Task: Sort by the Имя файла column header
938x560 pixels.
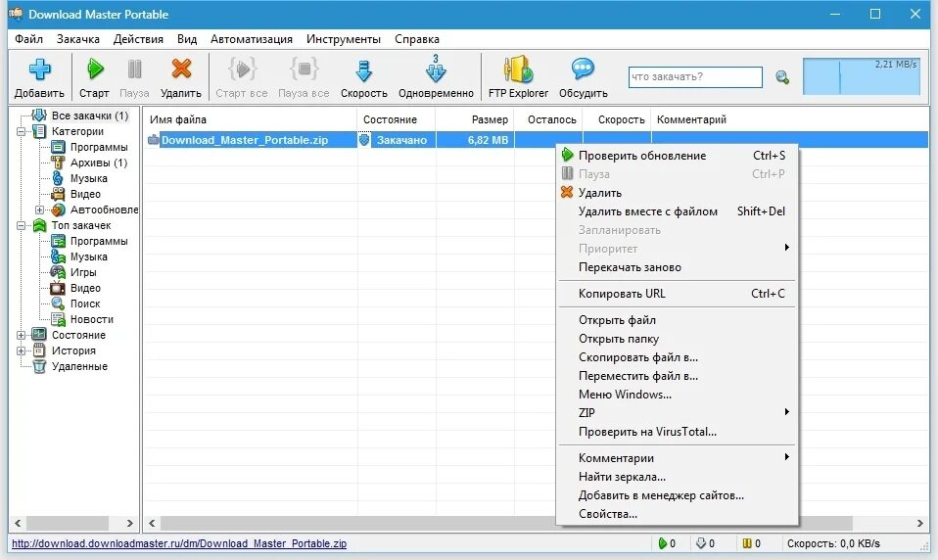Action: point(250,119)
